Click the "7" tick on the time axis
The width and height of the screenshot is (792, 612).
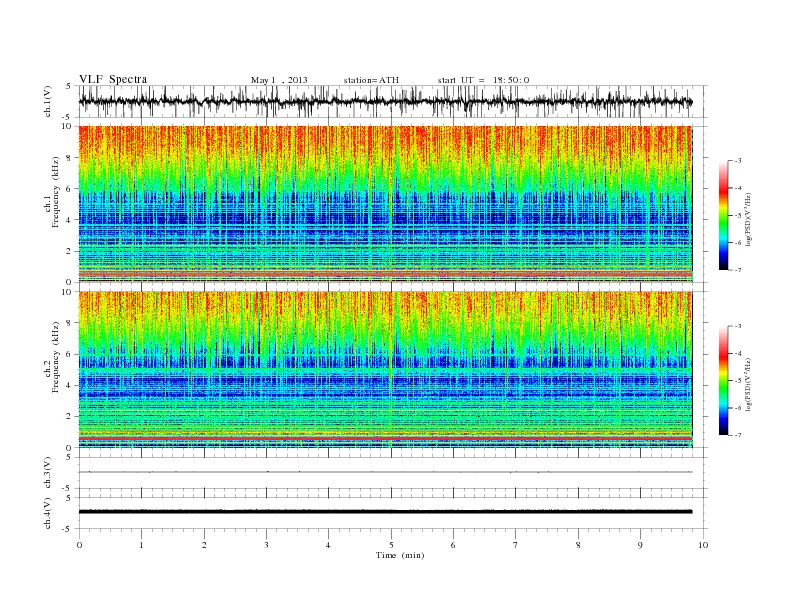pyautogui.click(x=516, y=545)
